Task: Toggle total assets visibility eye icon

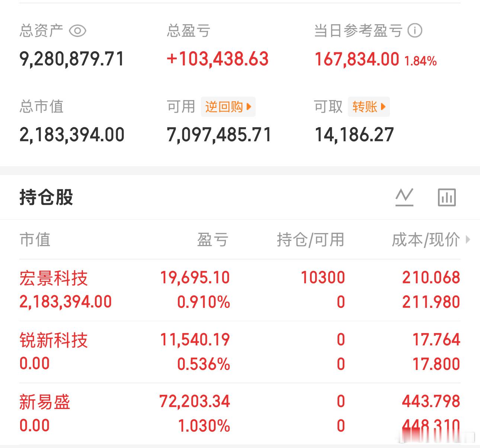Action: click(78, 30)
